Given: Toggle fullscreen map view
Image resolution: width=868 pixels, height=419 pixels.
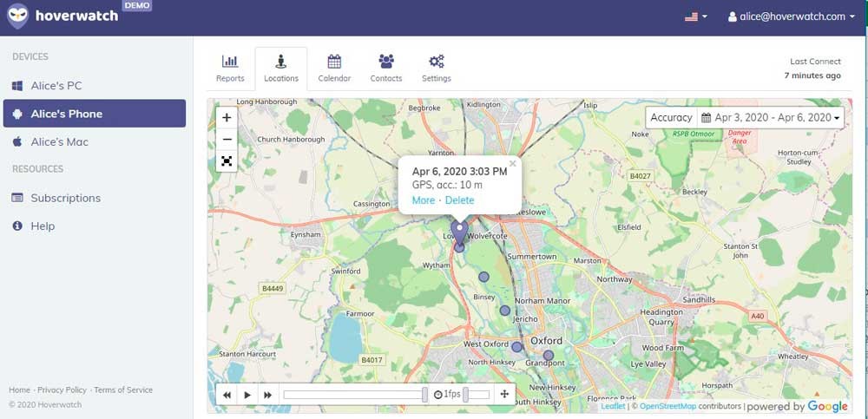Looking at the screenshot, I should click(227, 161).
